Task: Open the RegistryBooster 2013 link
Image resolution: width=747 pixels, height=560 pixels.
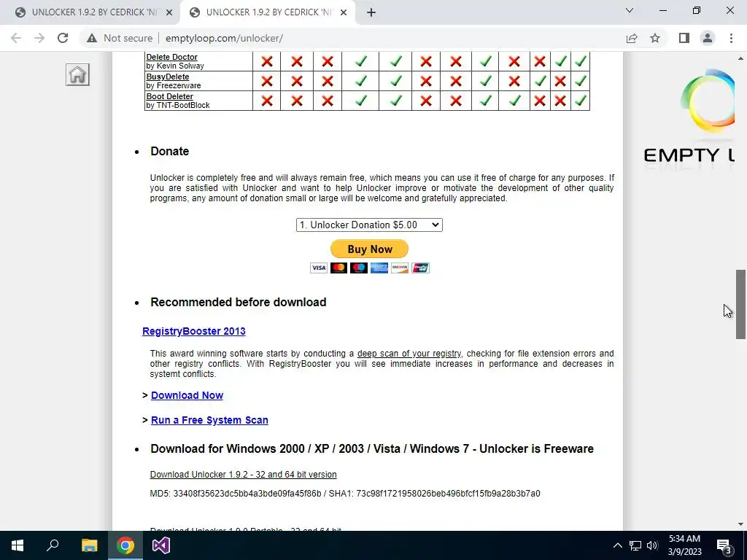Action: [194, 331]
